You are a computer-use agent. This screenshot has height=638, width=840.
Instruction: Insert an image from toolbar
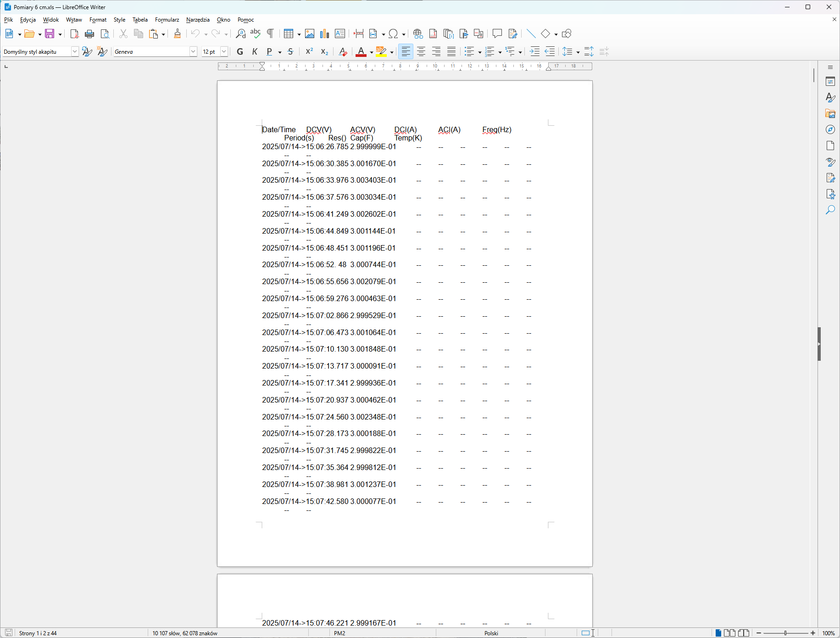click(x=310, y=34)
